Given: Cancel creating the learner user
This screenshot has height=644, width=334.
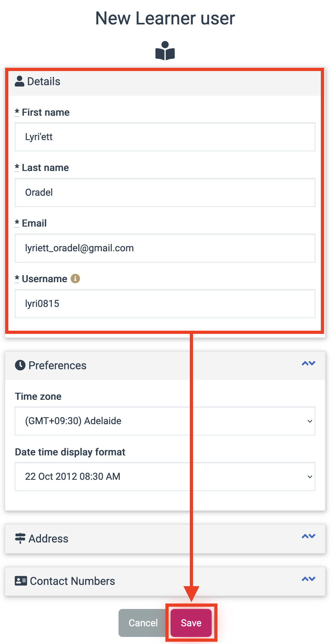Looking at the screenshot, I should [143, 623].
